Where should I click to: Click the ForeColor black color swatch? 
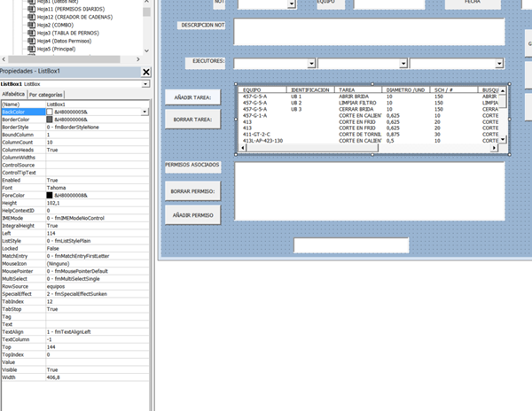click(51, 196)
